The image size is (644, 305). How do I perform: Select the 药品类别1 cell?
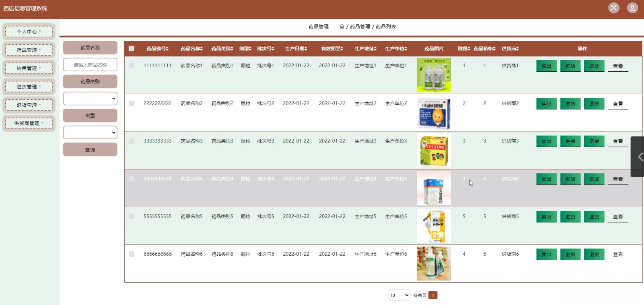(222, 65)
